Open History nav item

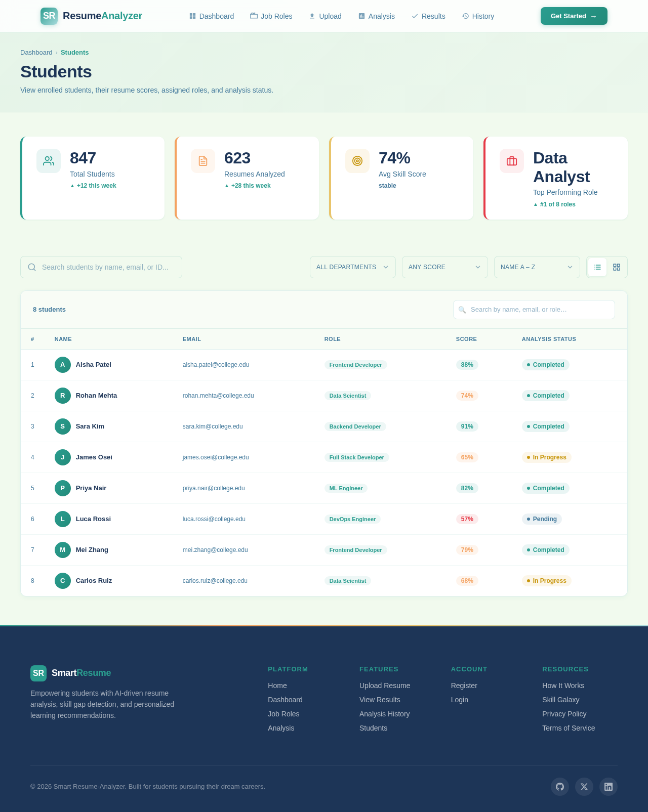coord(478,16)
